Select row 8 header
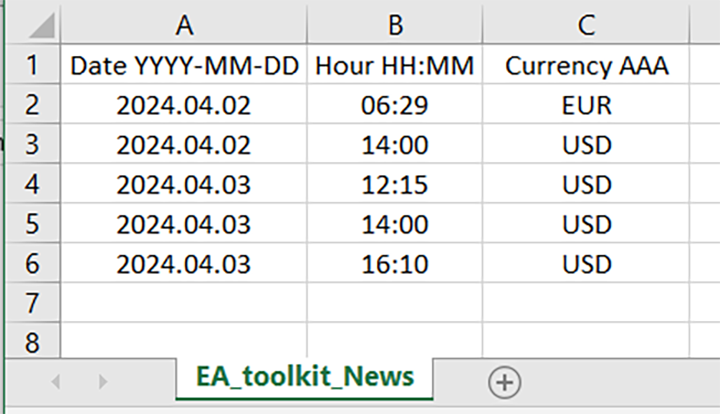The height and width of the screenshot is (414, 720). 31,342
